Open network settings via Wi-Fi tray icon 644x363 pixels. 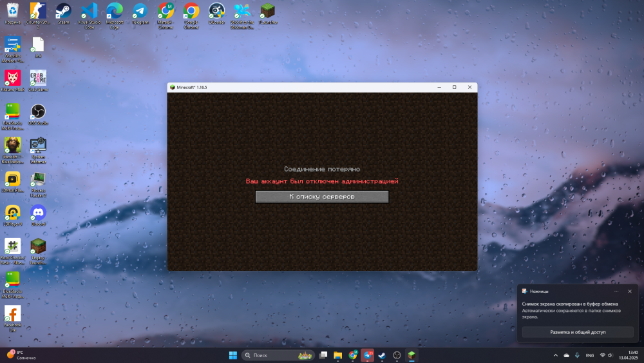pyautogui.click(x=603, y=355)
